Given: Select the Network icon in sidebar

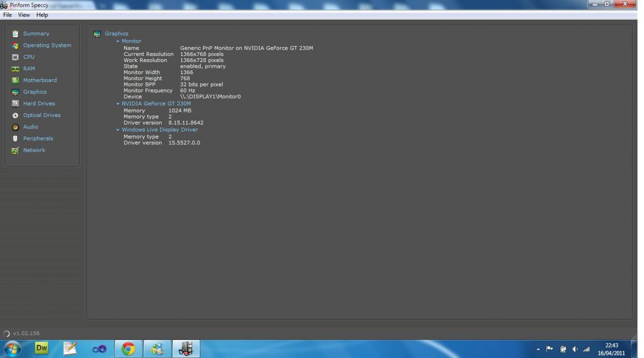Looking at the screenshot, I should tap(15, 150).
